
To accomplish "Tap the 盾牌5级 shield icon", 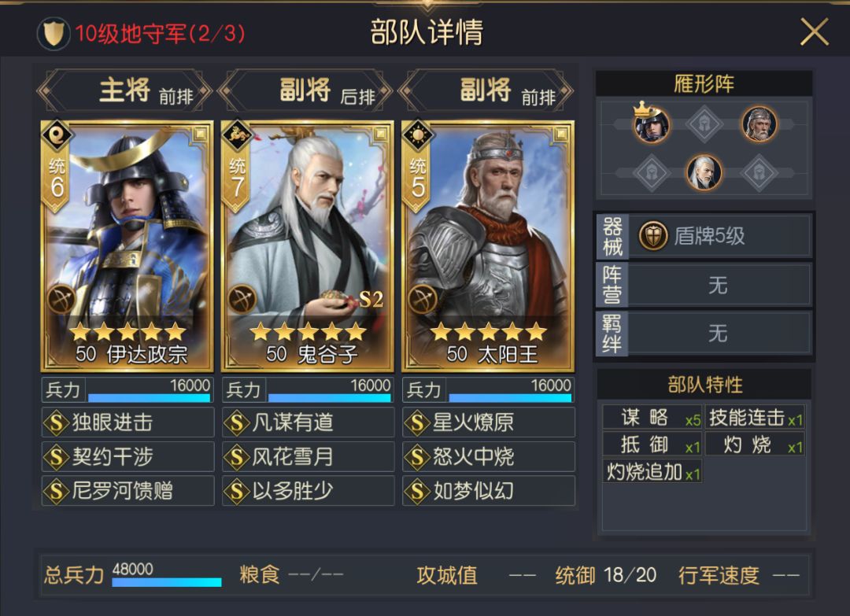I will click(x=652, y=236).
